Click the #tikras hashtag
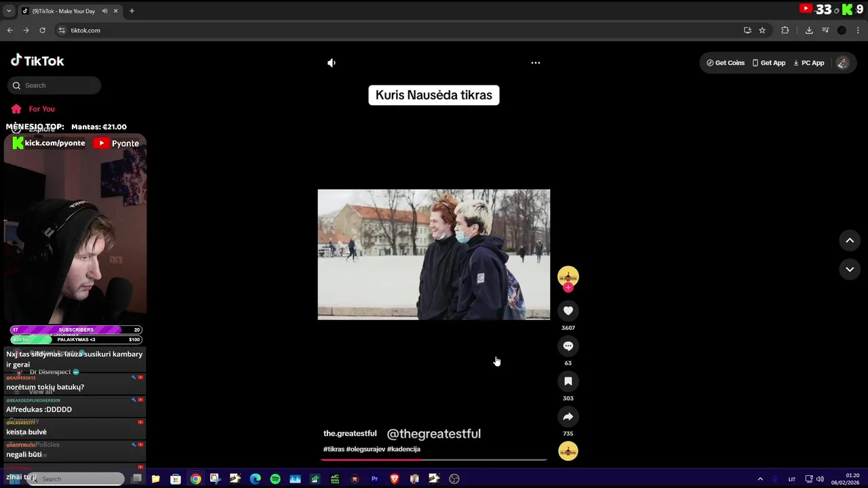This screenshot has height=488, width=868. [x=334, y=449]
